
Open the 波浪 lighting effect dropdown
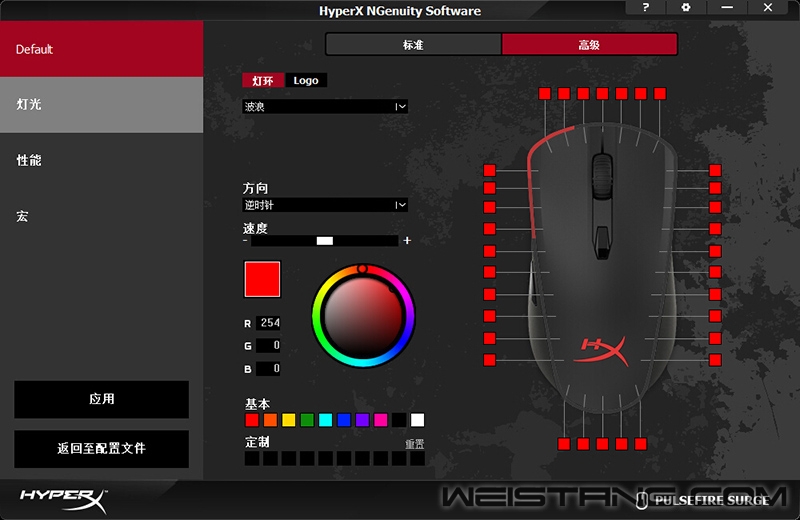[325, 107]
